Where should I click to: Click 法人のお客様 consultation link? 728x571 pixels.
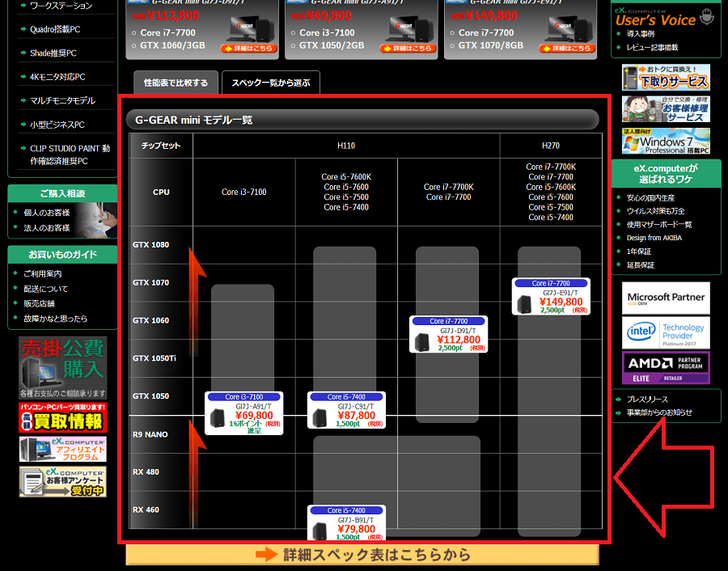coord(46,228)
